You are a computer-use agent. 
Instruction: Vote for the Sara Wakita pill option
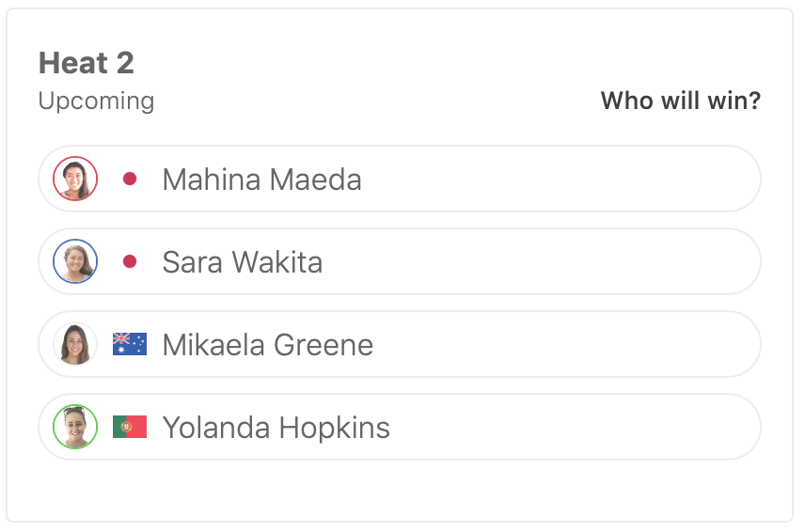[564, 261]
